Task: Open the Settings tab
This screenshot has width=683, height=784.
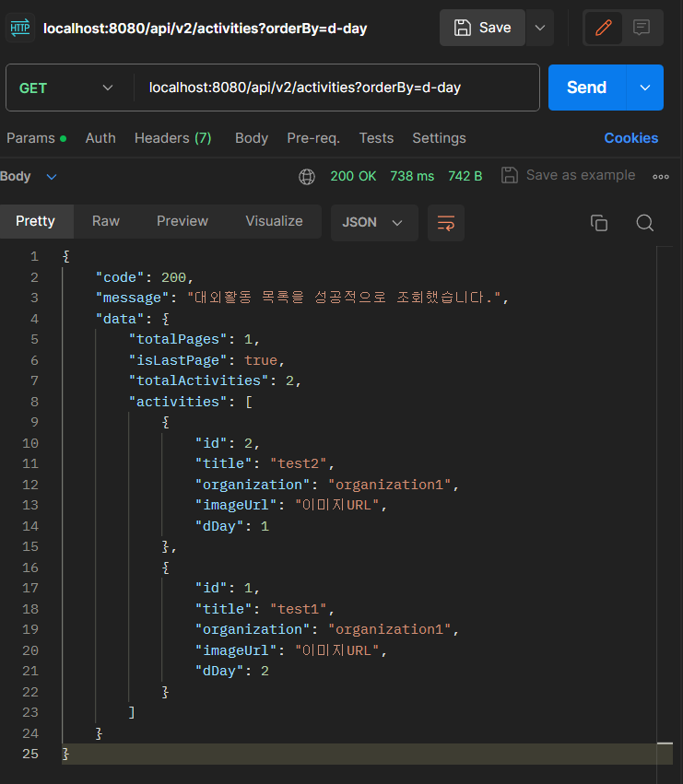Action: point(439,138)
